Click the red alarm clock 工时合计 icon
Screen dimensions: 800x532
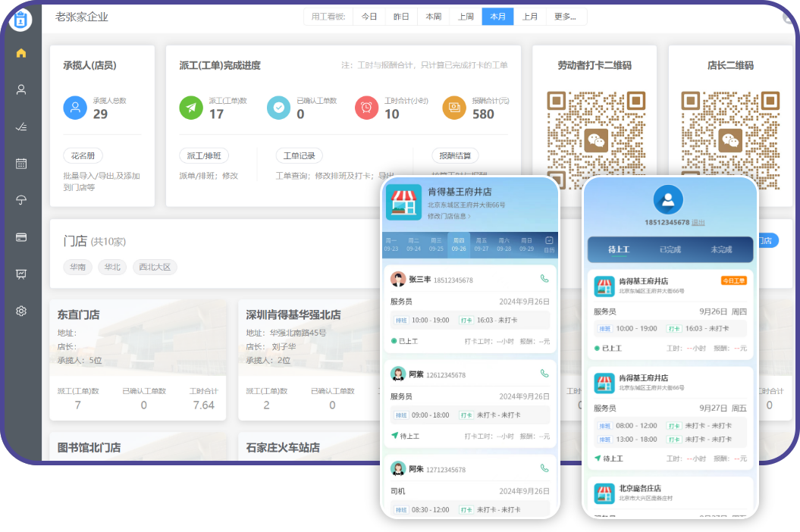click(366, 108)
